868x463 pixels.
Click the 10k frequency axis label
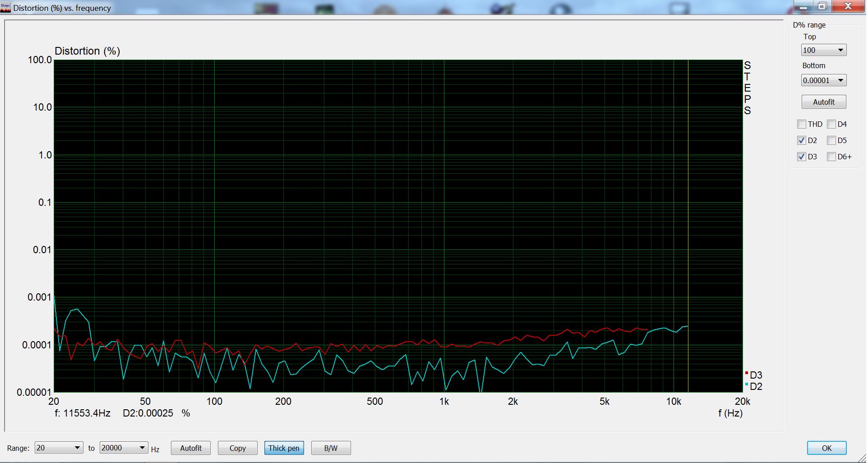click(674, 401)
